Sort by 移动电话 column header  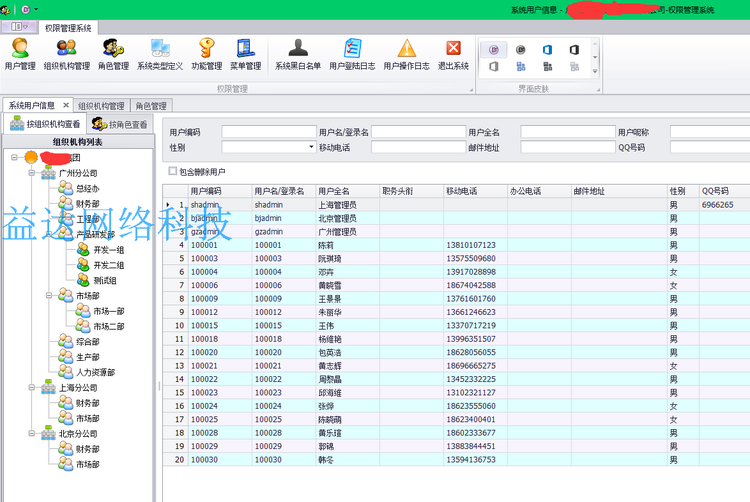[475, 191]
